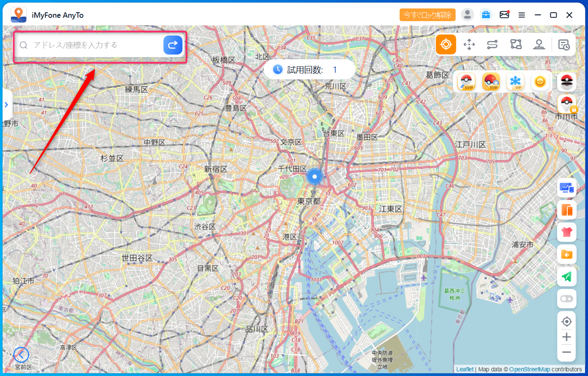588x376 pixels.
Task: Select the orange teleport mode icon
Action: (446, 44)
